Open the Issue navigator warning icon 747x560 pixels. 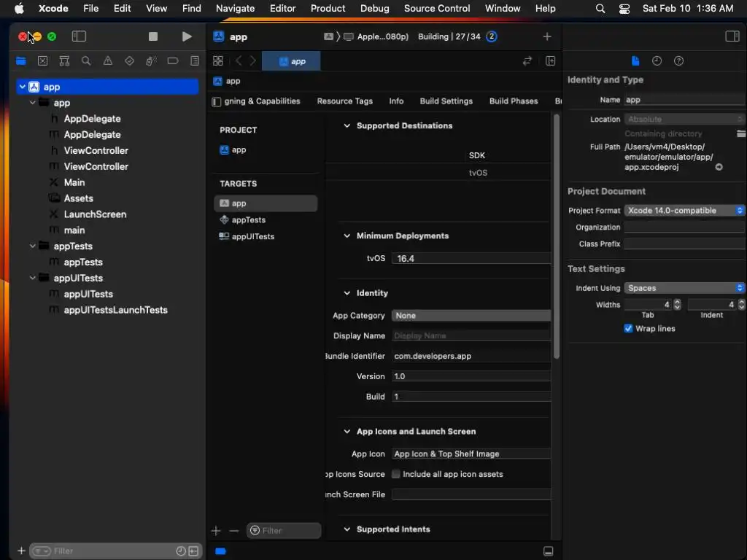pos(108,61)
